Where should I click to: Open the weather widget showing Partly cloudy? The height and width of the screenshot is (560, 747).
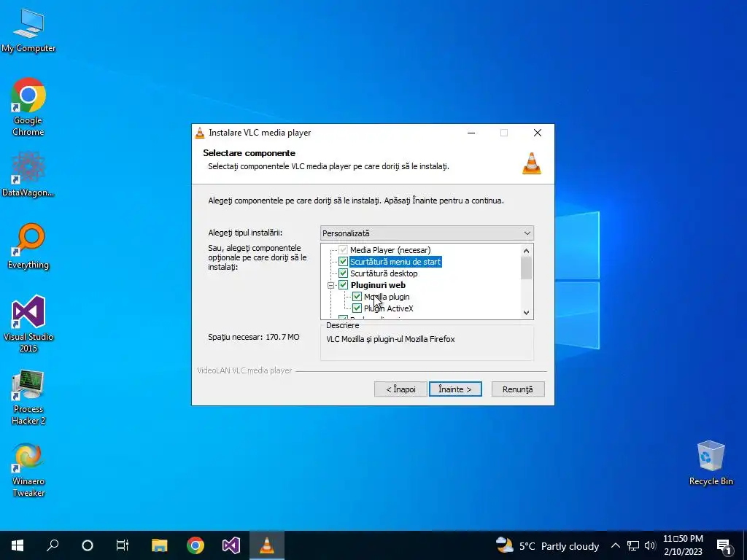point(547,545)
